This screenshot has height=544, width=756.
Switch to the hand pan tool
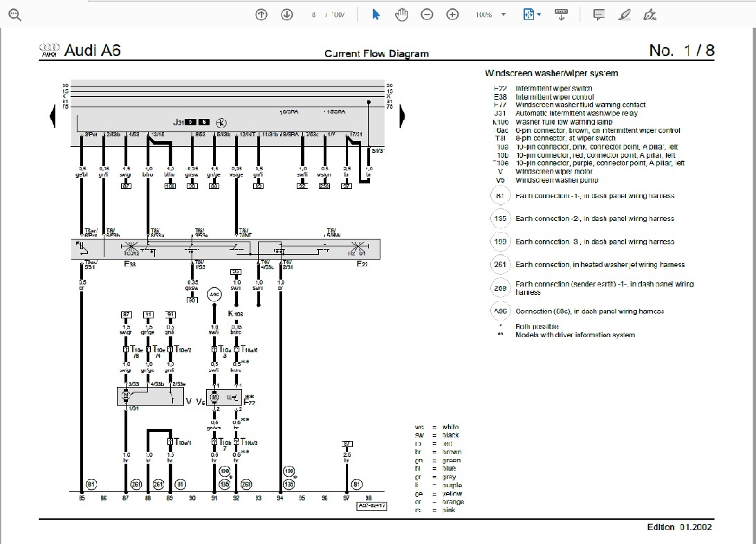pyautogui.click(x=401, y=15)
